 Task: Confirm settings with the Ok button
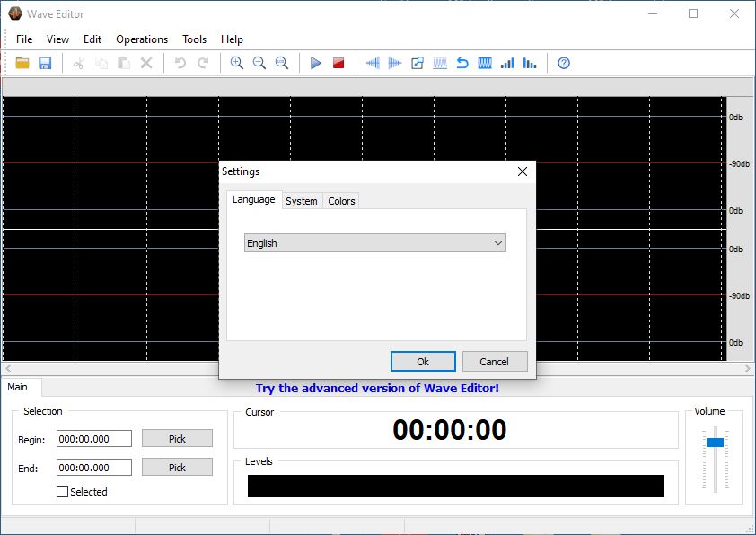423,362
